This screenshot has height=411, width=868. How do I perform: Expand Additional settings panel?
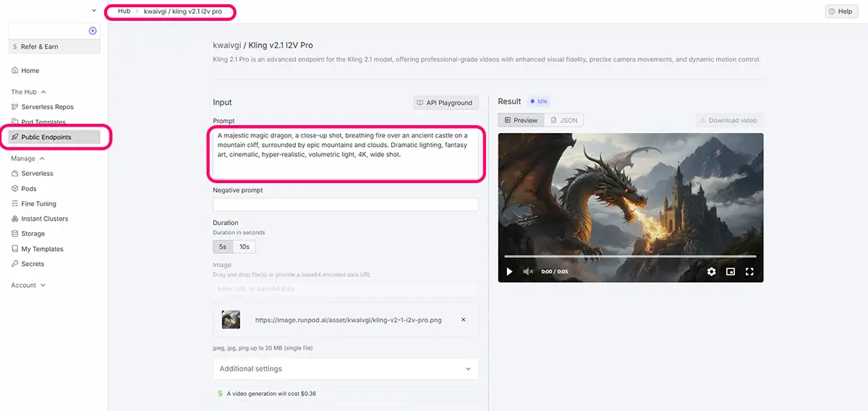(x=346, y=369)
